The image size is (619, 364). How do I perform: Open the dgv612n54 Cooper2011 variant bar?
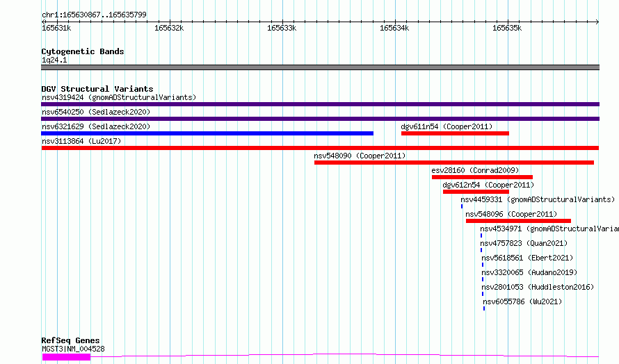point(476,192)
